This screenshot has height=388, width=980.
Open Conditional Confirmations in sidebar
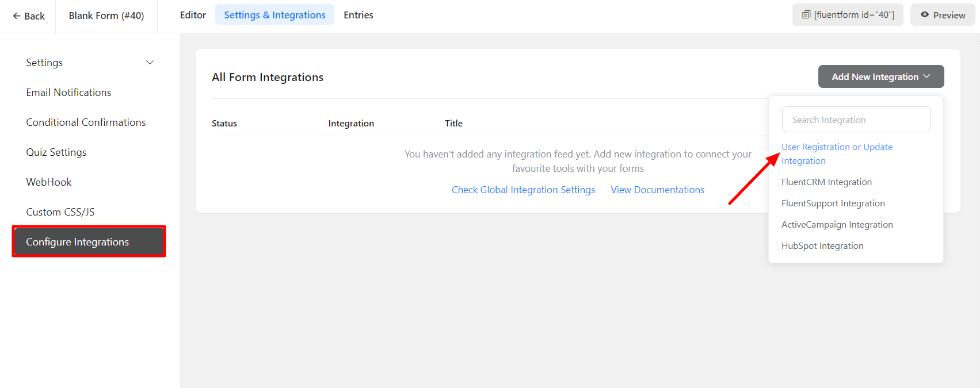[x=86, y=122]
